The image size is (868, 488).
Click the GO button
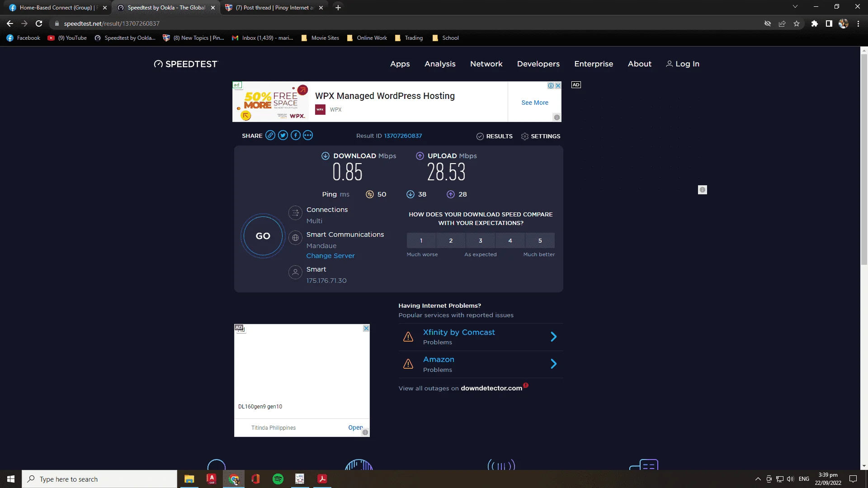click(x=263, y=236)
